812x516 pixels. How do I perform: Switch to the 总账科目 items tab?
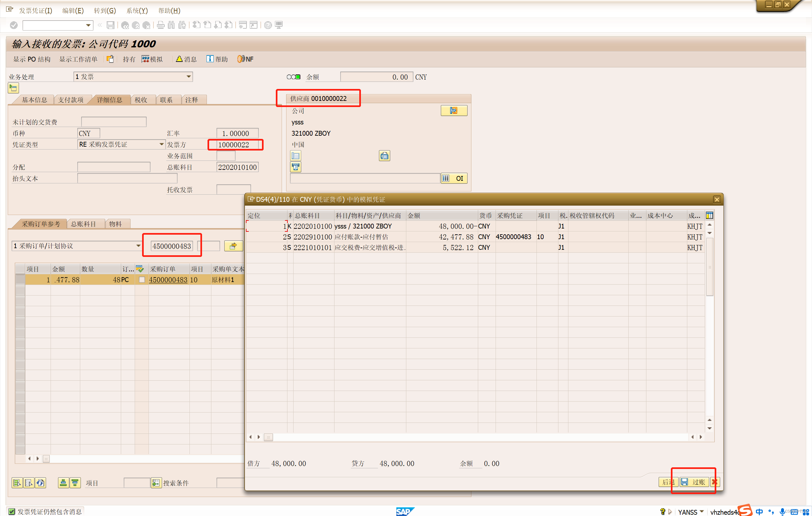coord(83,224)
